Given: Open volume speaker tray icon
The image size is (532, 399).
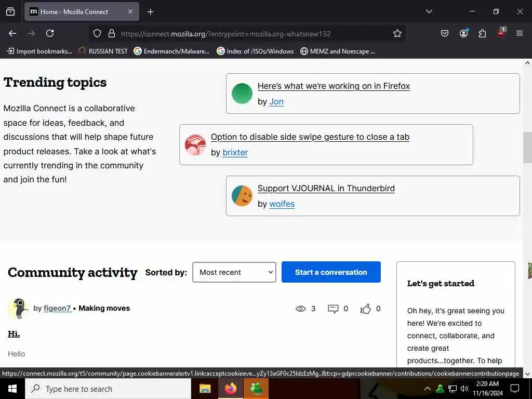Looking at the screenshot, I should coord(464,389).
